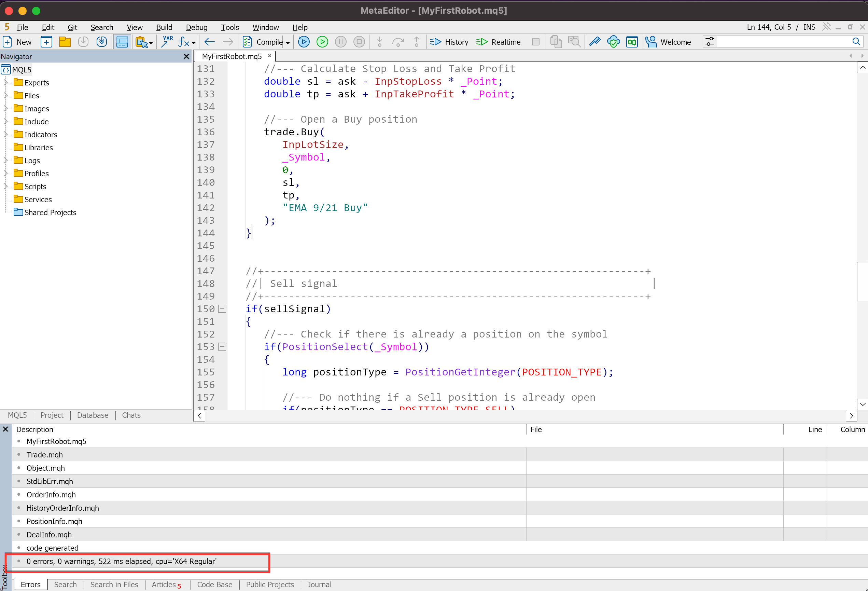The width and height of the screenshot is (868, 591).
Task: Click the compare files icon
Action: [556, 42]
